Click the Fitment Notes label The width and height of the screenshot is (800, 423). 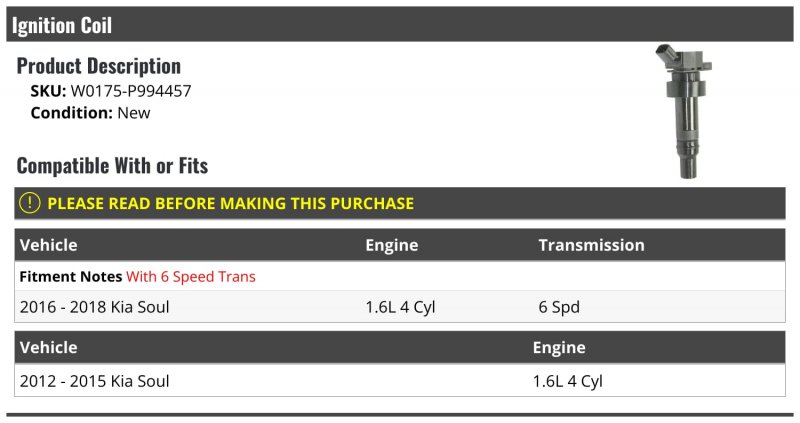point(70,277)
